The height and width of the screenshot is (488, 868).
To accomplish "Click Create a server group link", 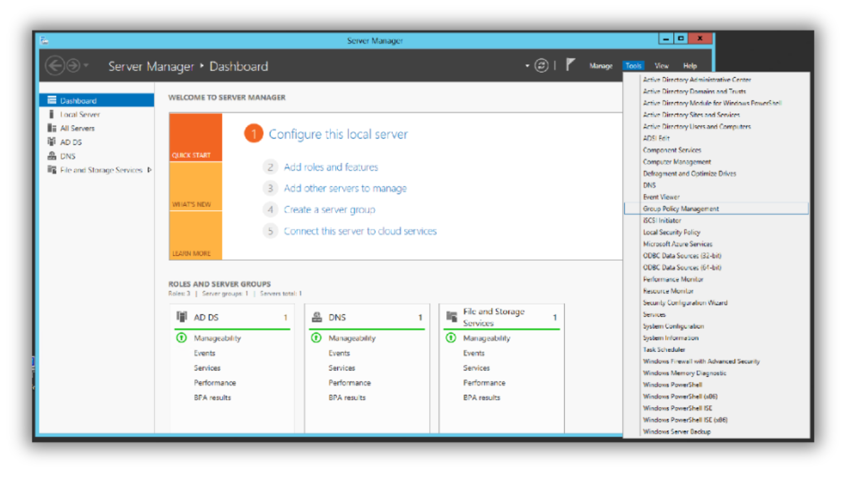I will [329, 210].
